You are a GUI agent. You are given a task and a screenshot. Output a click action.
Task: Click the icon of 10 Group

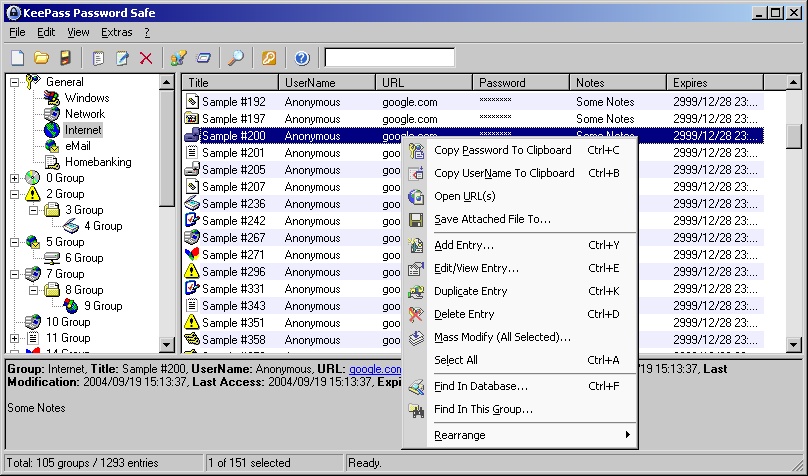point(32,321)
